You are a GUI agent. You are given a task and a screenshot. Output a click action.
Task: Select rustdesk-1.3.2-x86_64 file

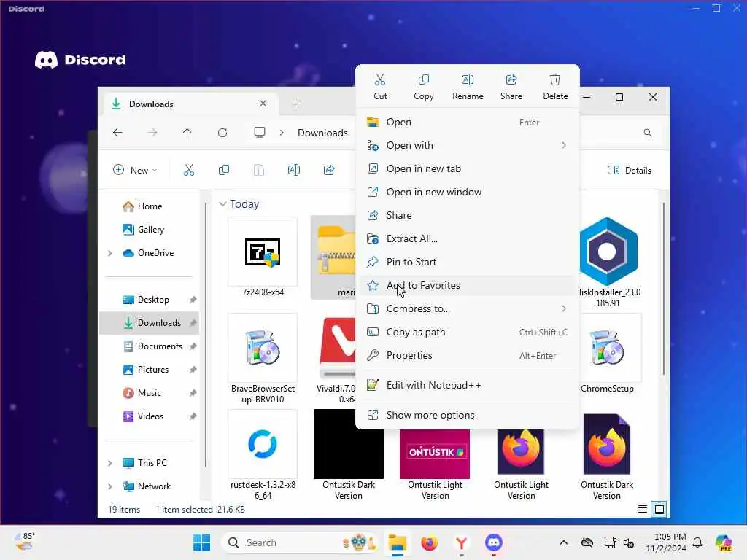click(x=263, y=455)
